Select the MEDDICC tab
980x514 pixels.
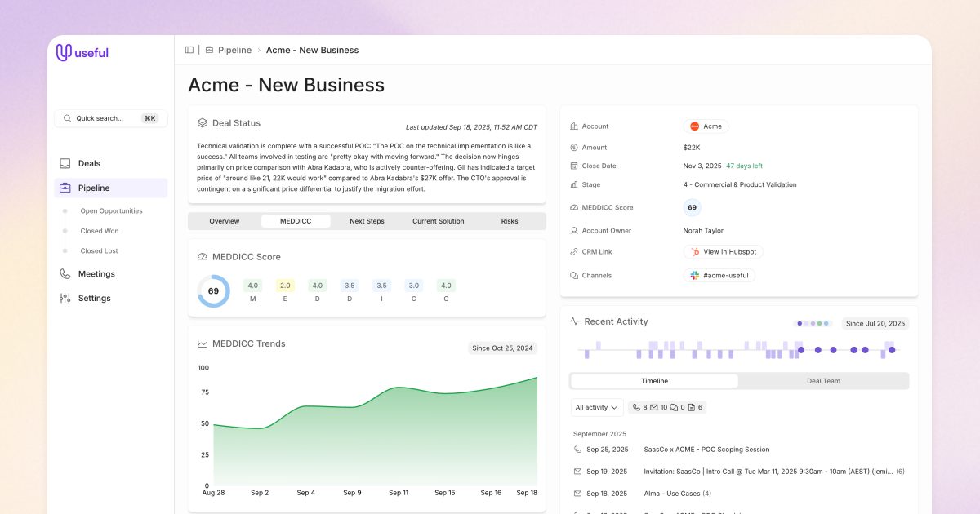pyautogui.click(x=296, y=221)
